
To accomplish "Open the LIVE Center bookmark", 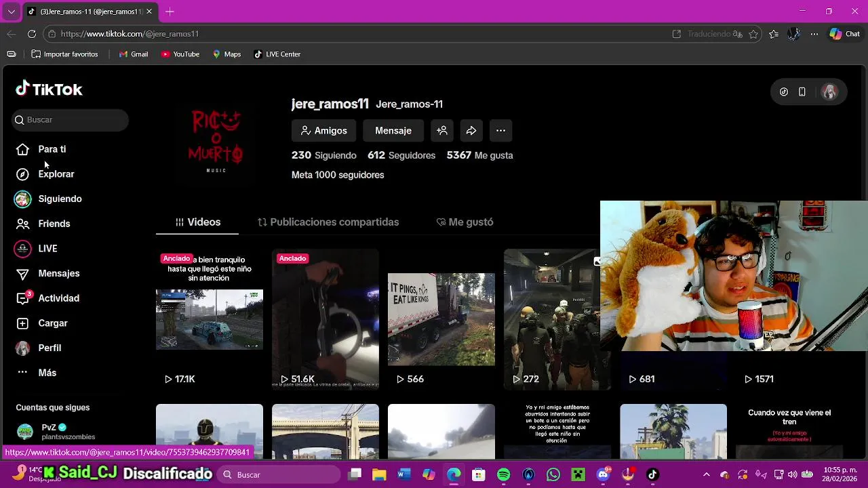I will pos(277,54).
